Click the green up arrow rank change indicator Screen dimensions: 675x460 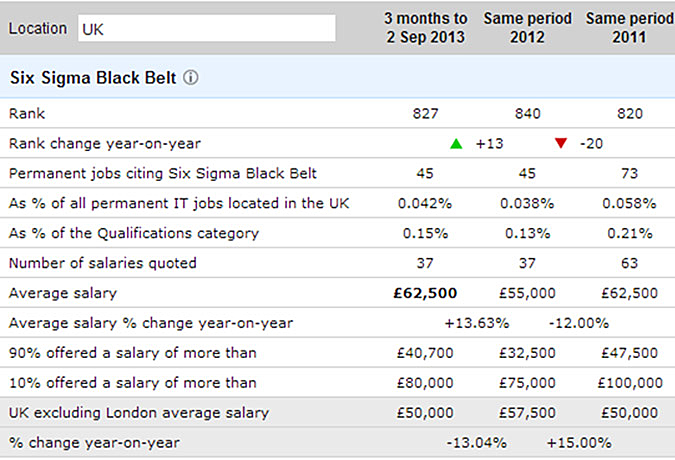pos(456,143)
